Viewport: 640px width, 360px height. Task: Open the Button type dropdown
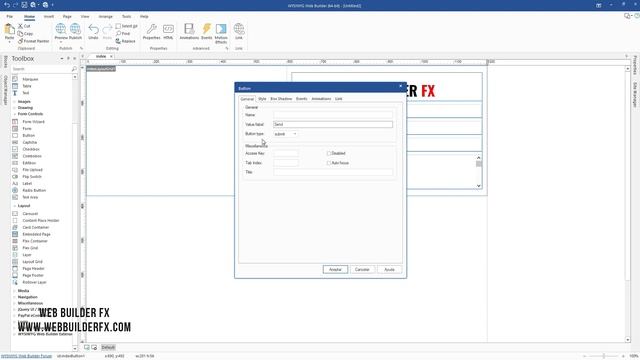pyautogui.click(x=285, y=134)
